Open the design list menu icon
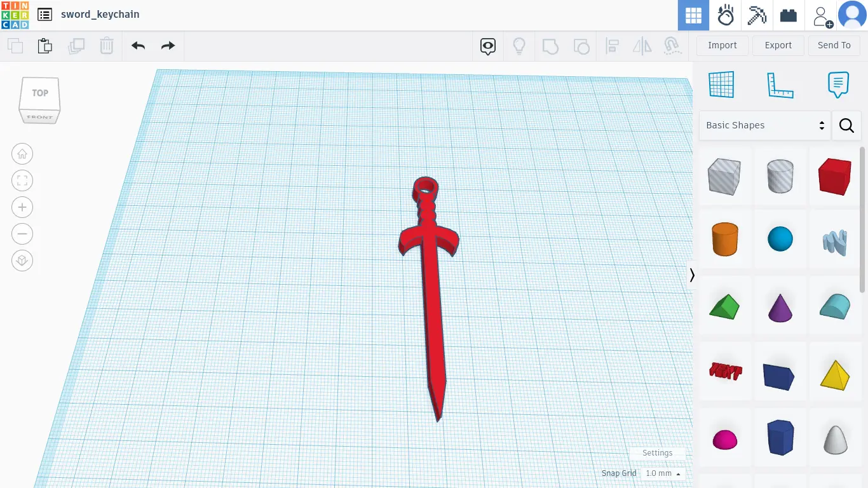Image resolution: width=868 pixels, height=488 pixels. point(44,15)
